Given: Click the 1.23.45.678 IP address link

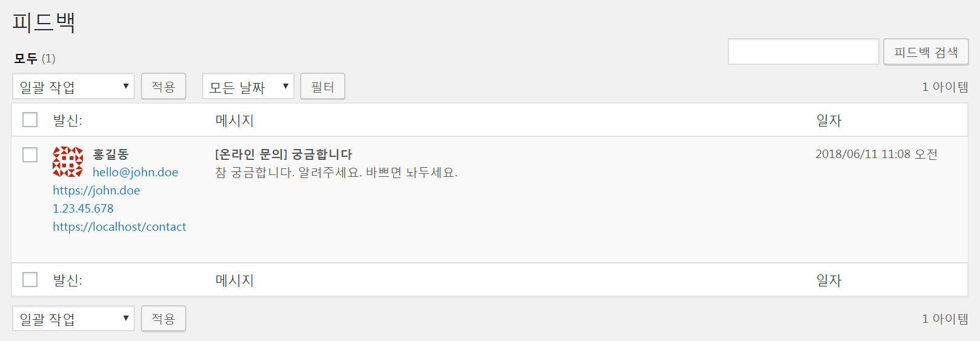Looking at the screenshot, I should (83, 208).
